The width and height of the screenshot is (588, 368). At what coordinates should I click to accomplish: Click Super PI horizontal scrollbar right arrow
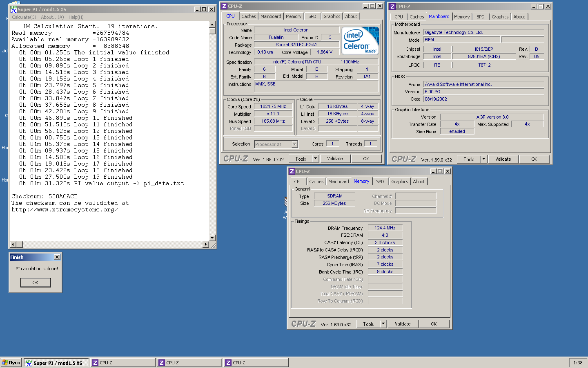pyautogui.click(x=206, y=245)
